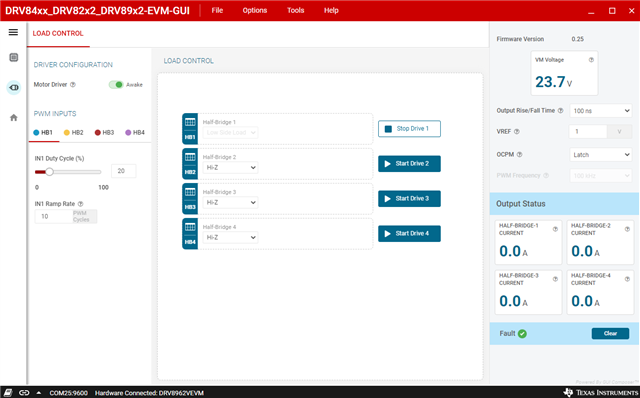Click the Start Drive 3 button
The image size is (640, 398).
(x=409, y=199)
